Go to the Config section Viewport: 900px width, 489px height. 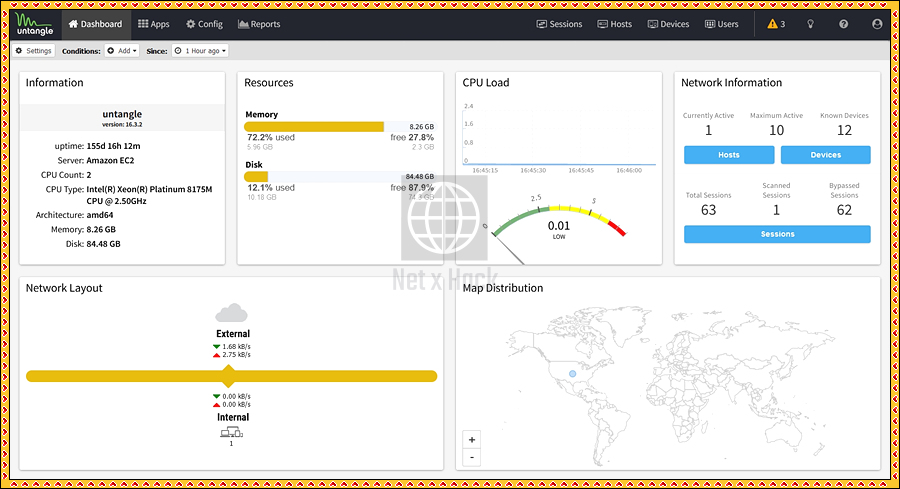pyautogui.click(x=204, y=24)
